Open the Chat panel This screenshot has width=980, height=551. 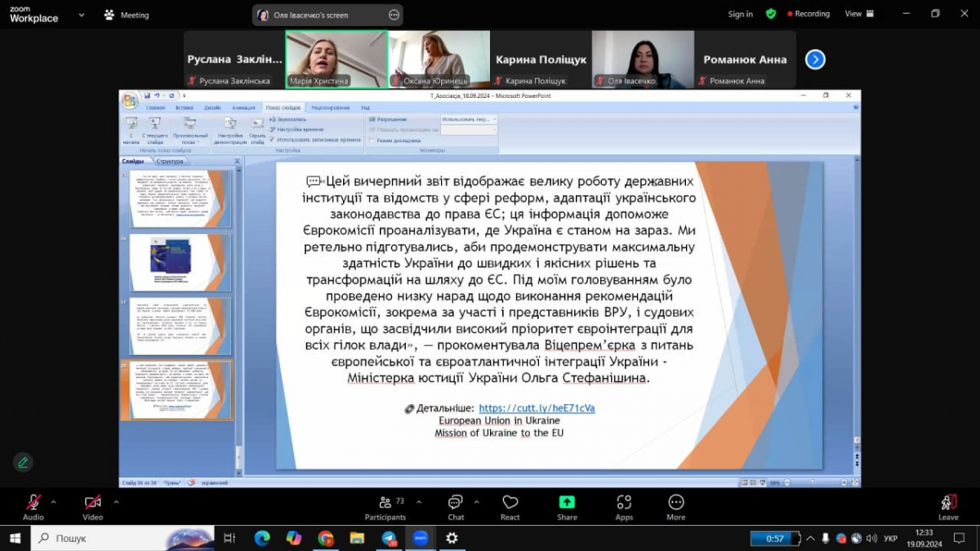pos(456,506)
